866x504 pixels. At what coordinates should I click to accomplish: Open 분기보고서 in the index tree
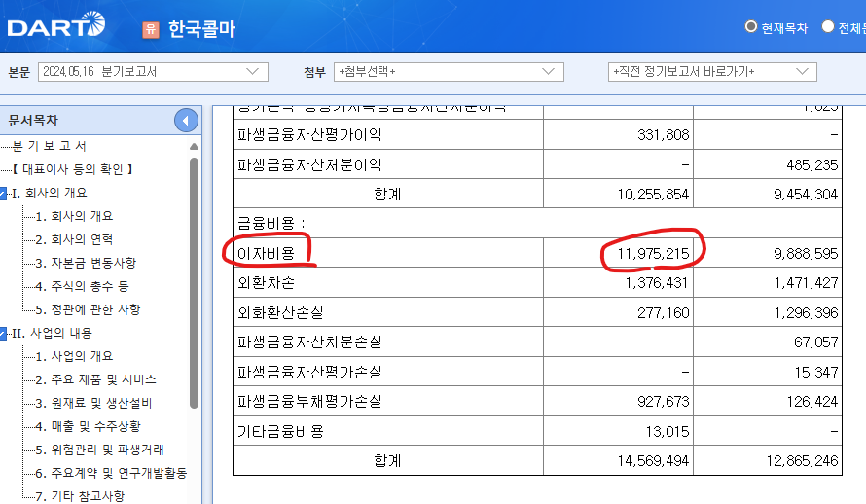pyautogui.click(x=50, y=146)
